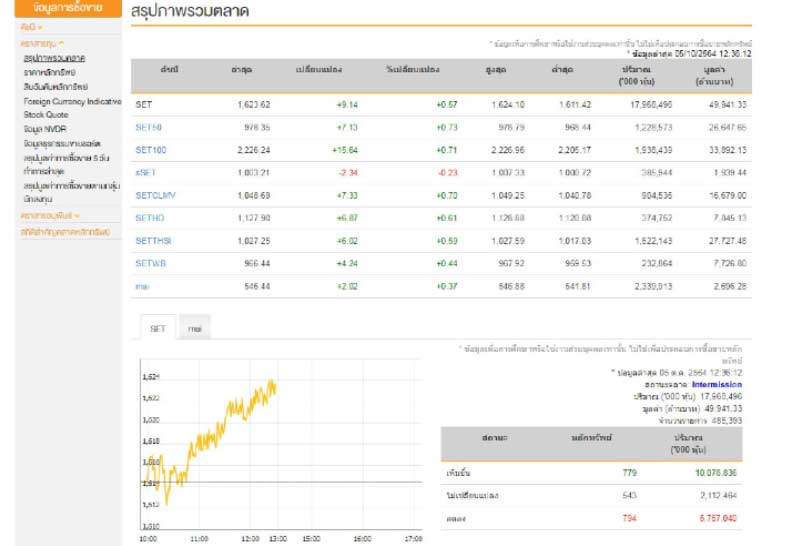Select สรุปภาพรวมตลาด in the sidebar
This screenshot has width=800, height=546.
53,58
